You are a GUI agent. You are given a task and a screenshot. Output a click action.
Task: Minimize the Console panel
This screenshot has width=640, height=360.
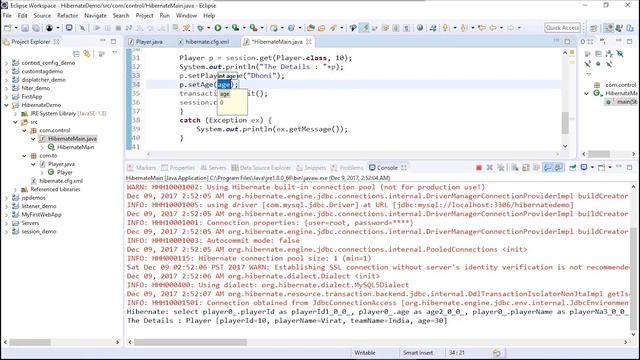(x=619, y=167)
